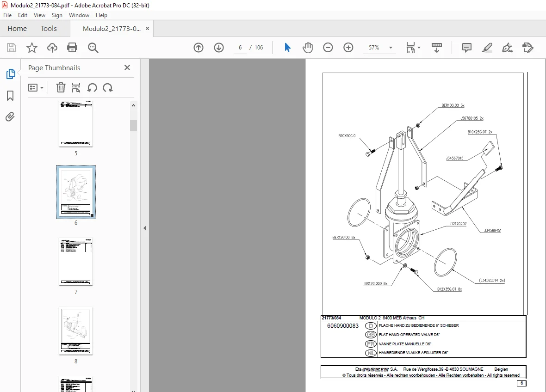This screenshot has width=546, height=392.
Task: Click part number J34567015 in drawing
Action: [454, 158]
